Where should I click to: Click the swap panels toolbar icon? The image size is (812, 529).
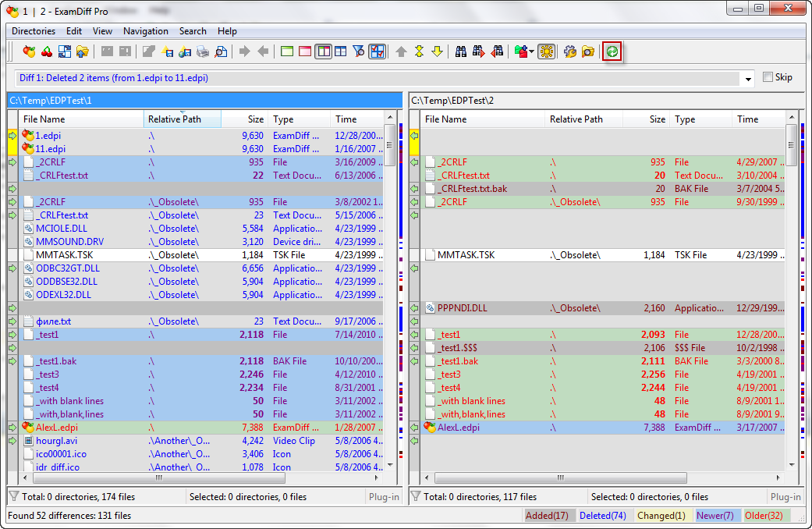[65, 51]
